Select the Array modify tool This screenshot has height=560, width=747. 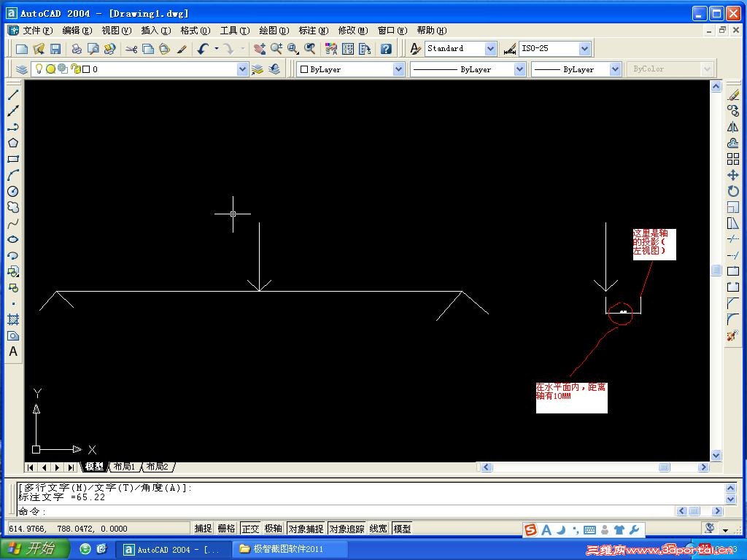point(733,159)
